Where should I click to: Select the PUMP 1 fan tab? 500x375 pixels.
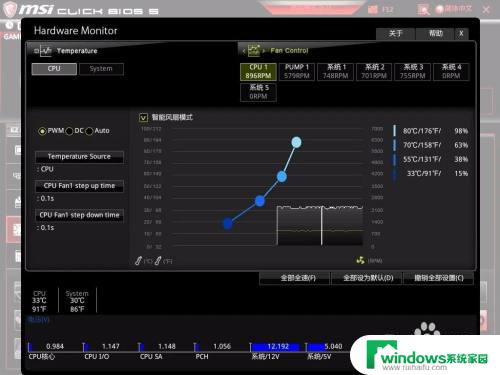(297, 72)
